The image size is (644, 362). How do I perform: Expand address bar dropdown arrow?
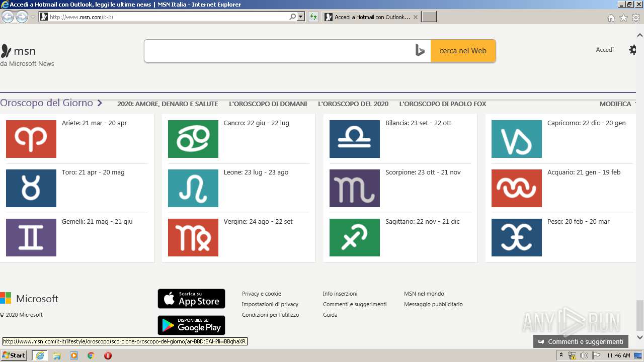point(301,17)
